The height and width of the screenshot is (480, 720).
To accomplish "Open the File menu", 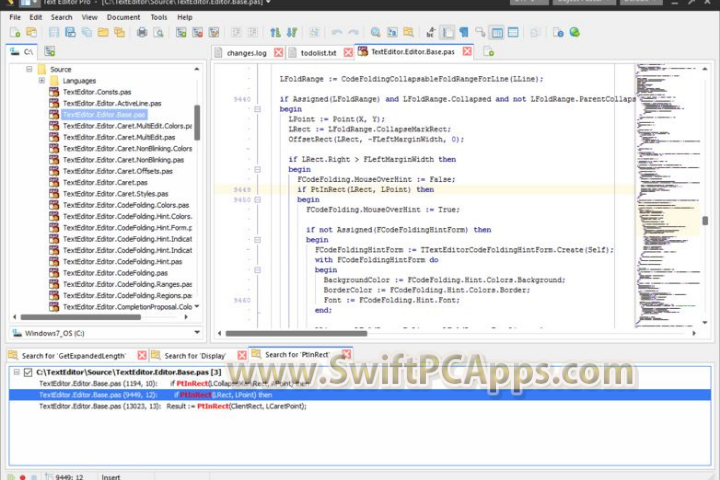I will pos(15,17).
